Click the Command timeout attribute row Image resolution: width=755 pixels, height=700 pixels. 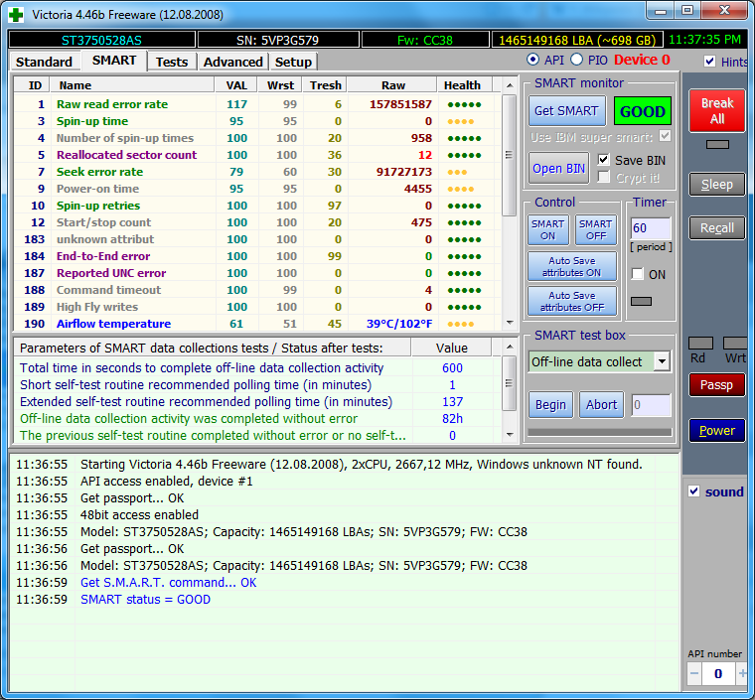(257, 290)
